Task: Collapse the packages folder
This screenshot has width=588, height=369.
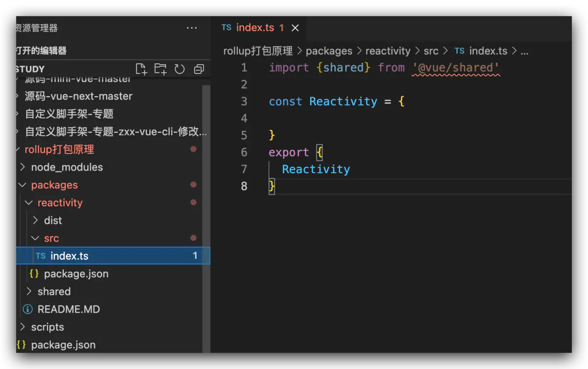Action: (23, 185)
